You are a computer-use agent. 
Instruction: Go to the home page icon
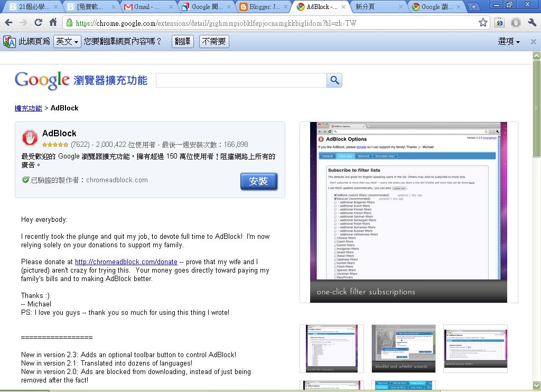pyautogui.click(x=53, y=22)
